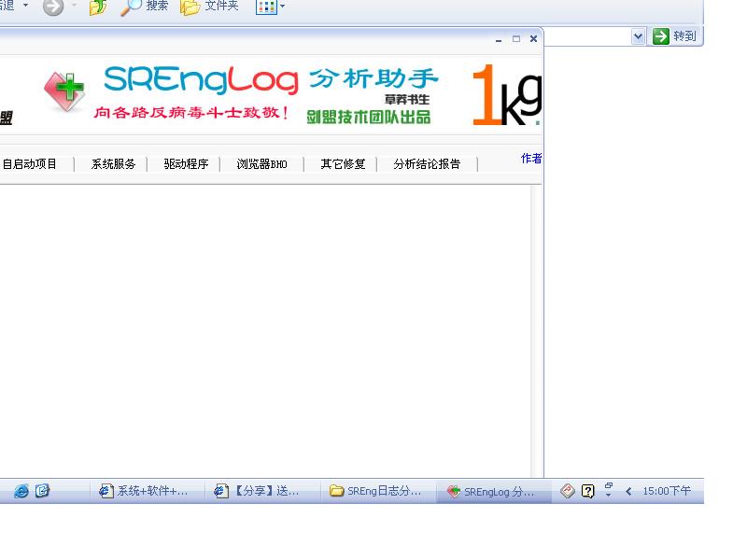Screen dimensions: 747x560
Task: Switch to 【分享】送... taskbar window
Action: click(x=261, y=491)
